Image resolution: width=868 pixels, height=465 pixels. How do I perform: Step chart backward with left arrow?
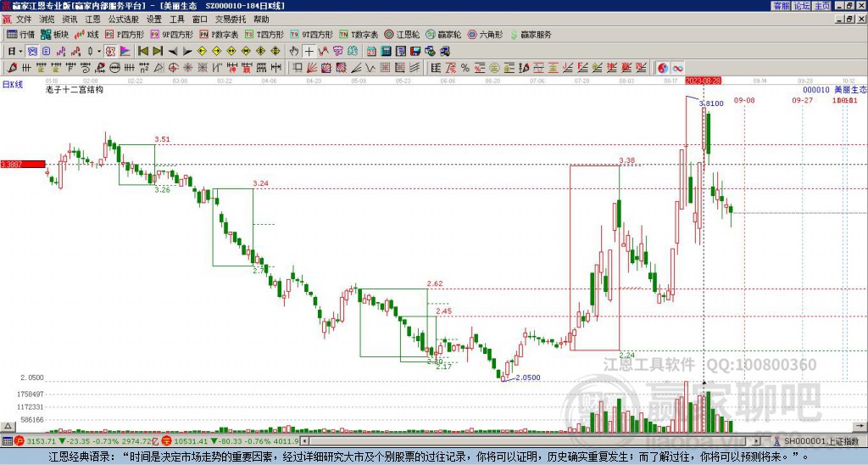[x=173, y=52]
